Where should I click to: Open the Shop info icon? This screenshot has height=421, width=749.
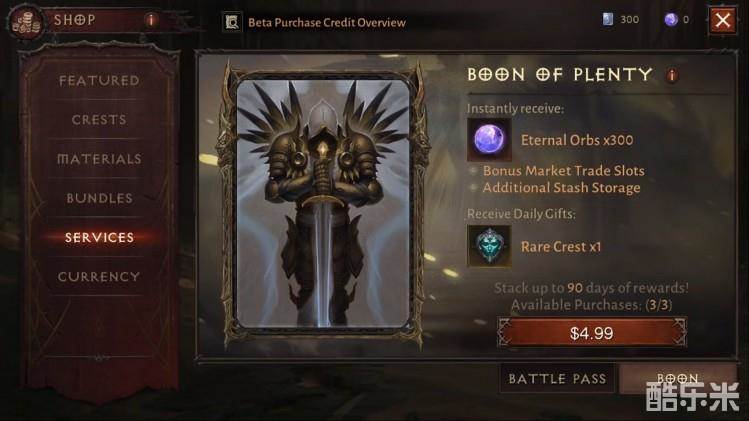pyautogui.click(x=151, y=20)
